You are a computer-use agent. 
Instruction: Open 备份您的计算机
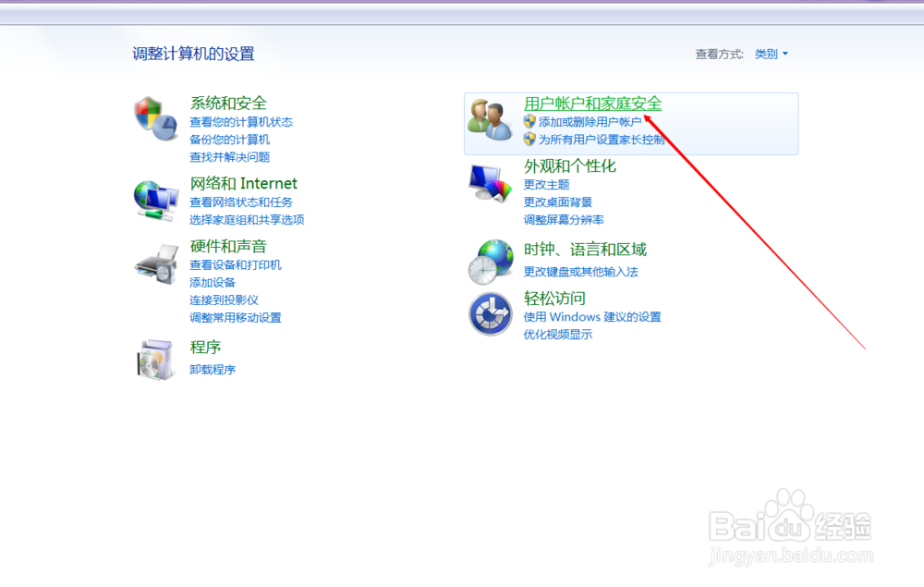232,139
